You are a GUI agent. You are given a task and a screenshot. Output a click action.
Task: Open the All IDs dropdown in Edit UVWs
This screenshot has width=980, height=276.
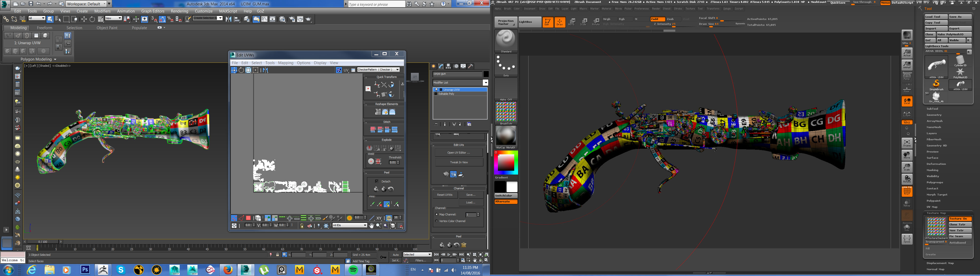349,225
